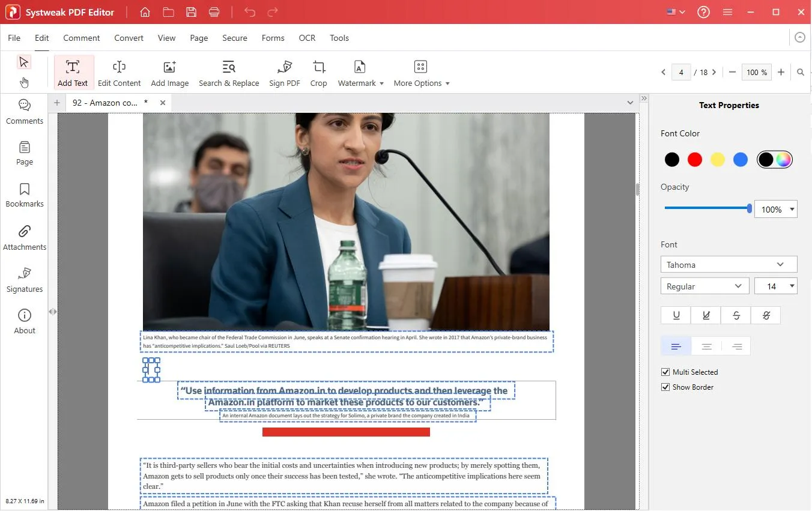This screenshot has width=812, height=511.
Task: Open the Convert menu
Action: (x=129, y=38)
